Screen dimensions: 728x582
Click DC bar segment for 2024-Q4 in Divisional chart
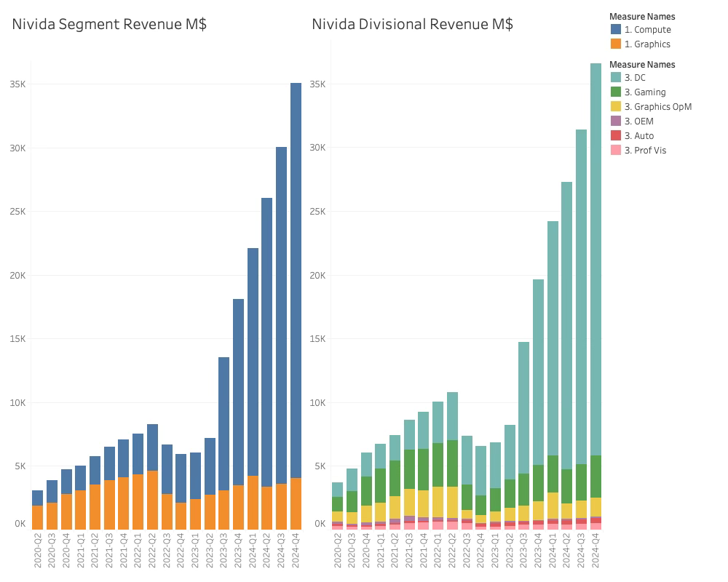pos(596,260)
